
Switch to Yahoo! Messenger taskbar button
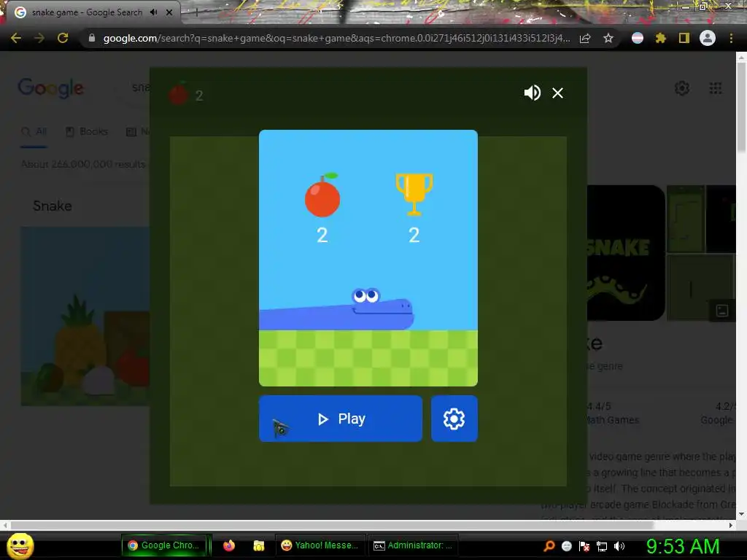pyautogui.click(x=320, y=545)
